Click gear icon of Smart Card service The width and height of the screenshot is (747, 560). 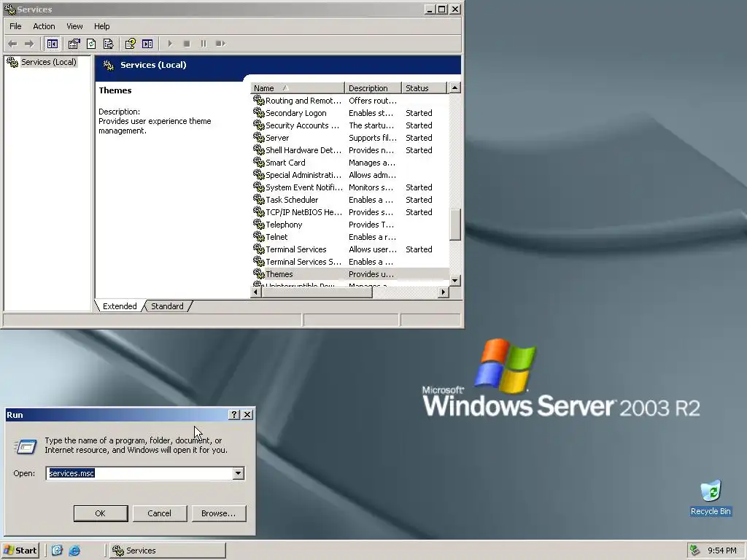259,163
